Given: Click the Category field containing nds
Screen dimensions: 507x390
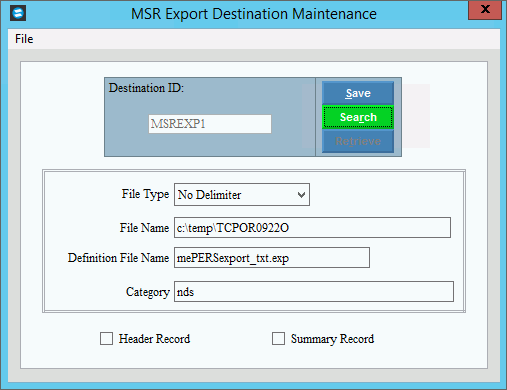Looking at the screenshot, I should (x=314, y=292).
